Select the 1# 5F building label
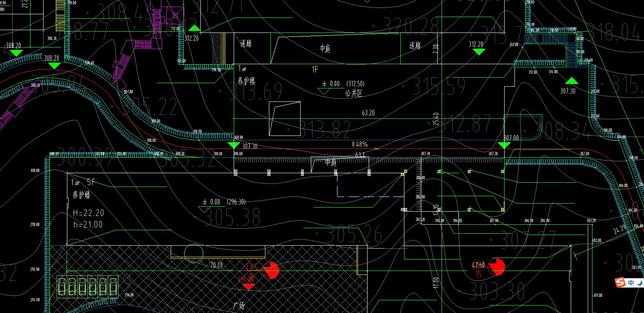This screenshot has width=644, height=313. (x=83, y=182)
